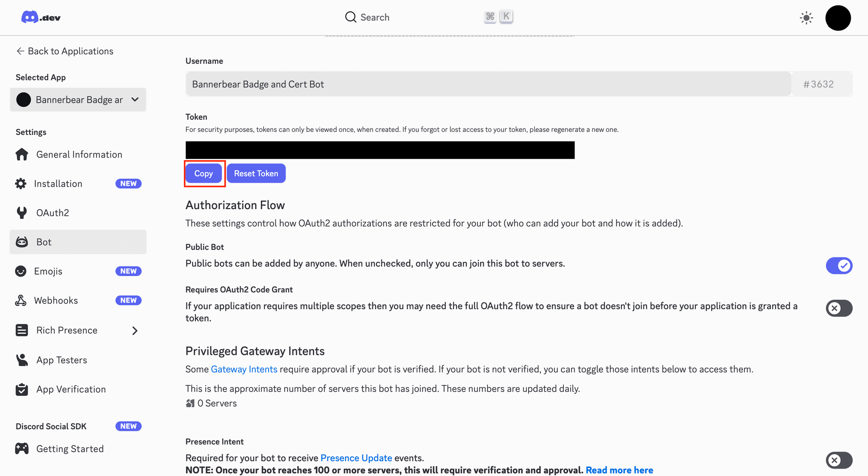Expand the Rich Presence section
The height and width of the screenshot is (476, 868).
coord(135,330)
